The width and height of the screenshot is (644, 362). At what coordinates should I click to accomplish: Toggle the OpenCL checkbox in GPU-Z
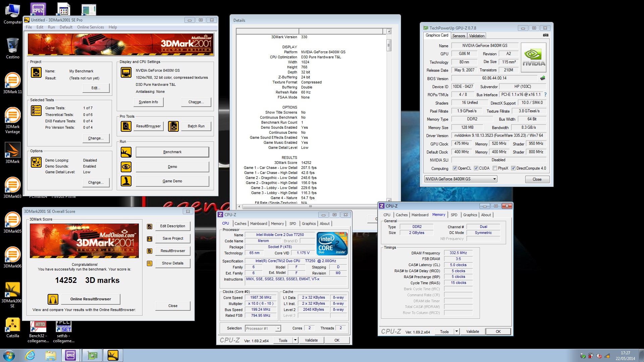coord(455,168)
